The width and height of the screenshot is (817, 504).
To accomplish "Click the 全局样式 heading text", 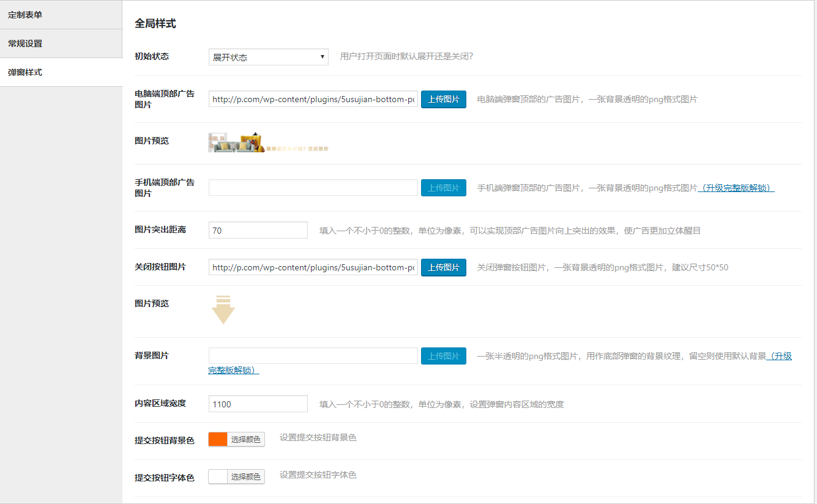I will pyautogui.click(x=155, y=24).
